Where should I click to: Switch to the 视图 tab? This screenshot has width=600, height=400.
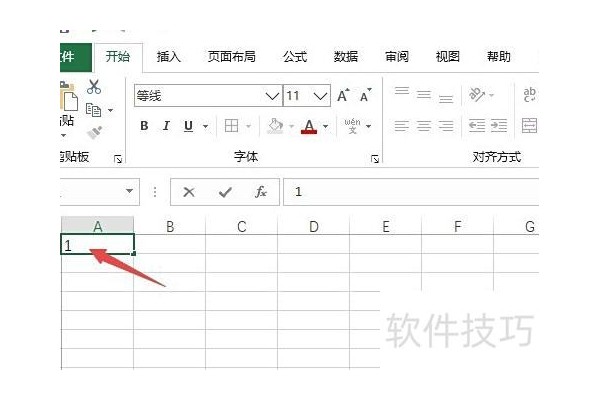click(448, 57)
